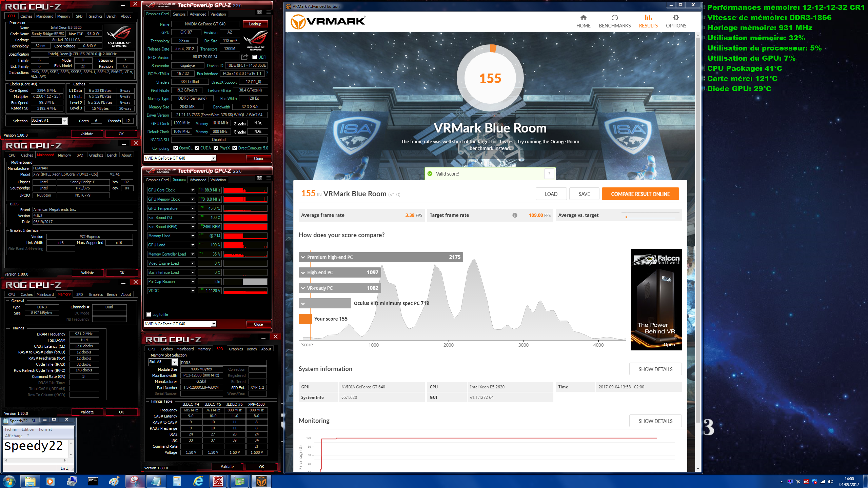Toggle the UEFI checkbox in GPU-Z
The width and height of the screenshot is (868, 488).
(x=254, y=57)
